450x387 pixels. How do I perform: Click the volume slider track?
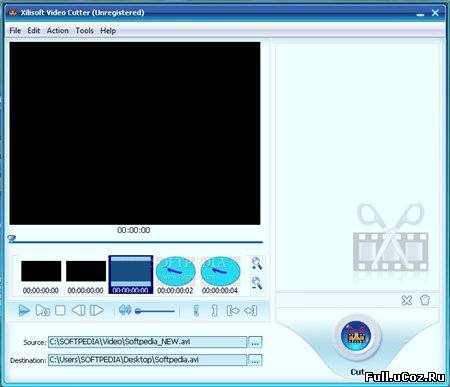(x=155, y=311)
